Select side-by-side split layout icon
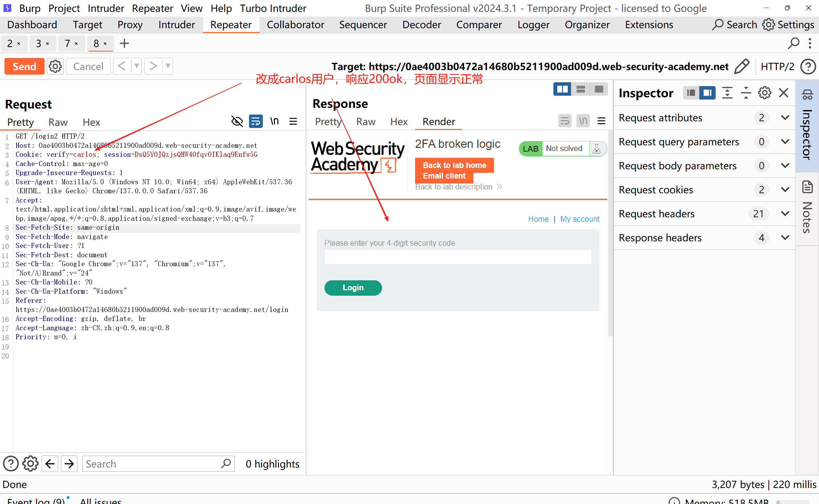 point(562,89)
